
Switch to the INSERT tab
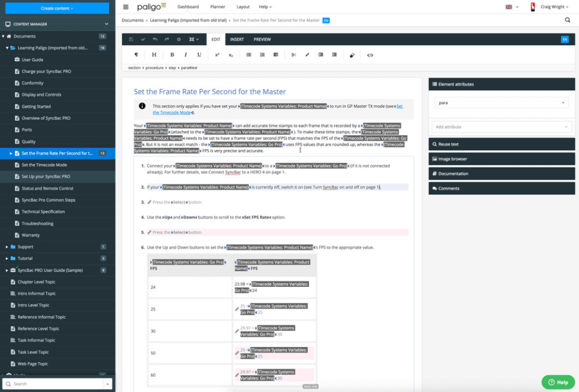click(237, 40)
